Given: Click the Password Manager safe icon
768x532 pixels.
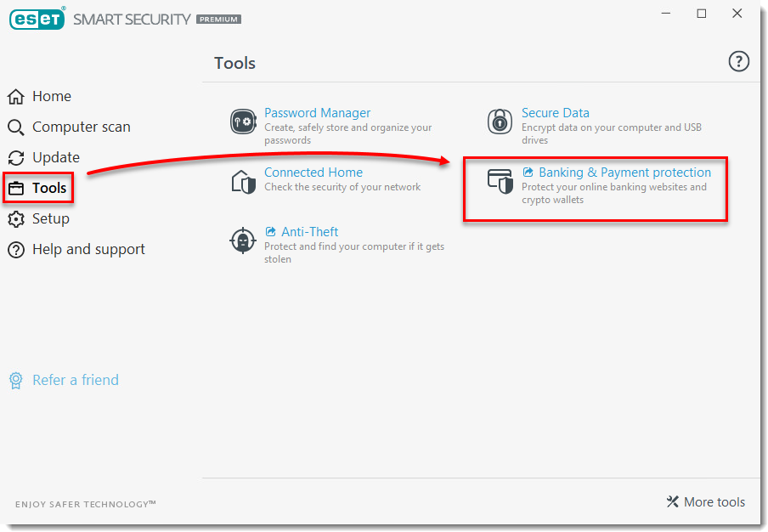Looking at the screenshot, I should click(x=243, y=122).
